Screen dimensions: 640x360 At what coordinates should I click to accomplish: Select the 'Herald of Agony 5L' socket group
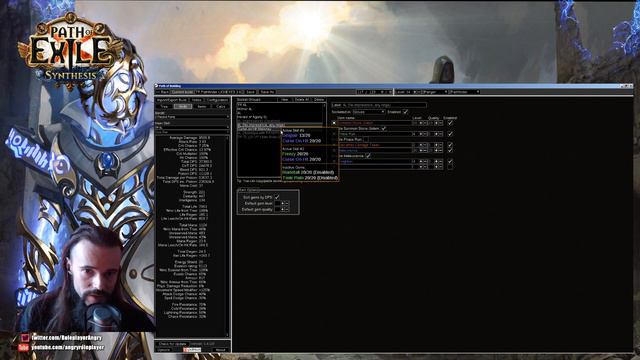(252, 117)
